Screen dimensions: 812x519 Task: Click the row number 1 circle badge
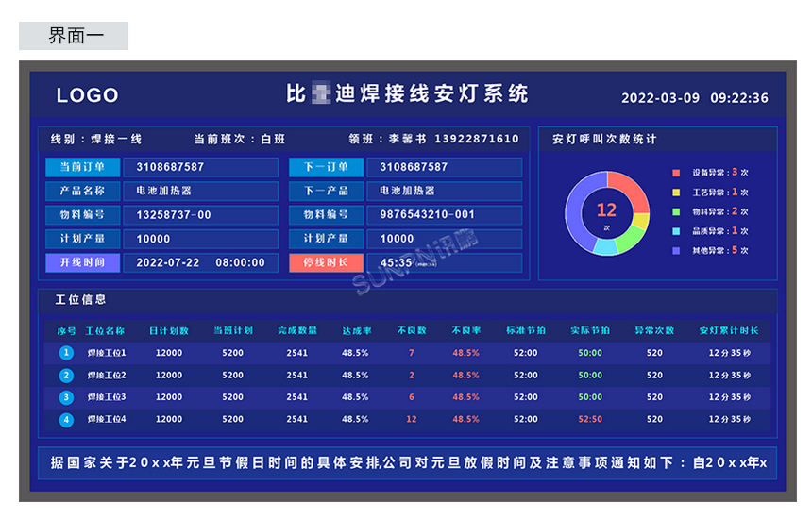click(66, 353)
